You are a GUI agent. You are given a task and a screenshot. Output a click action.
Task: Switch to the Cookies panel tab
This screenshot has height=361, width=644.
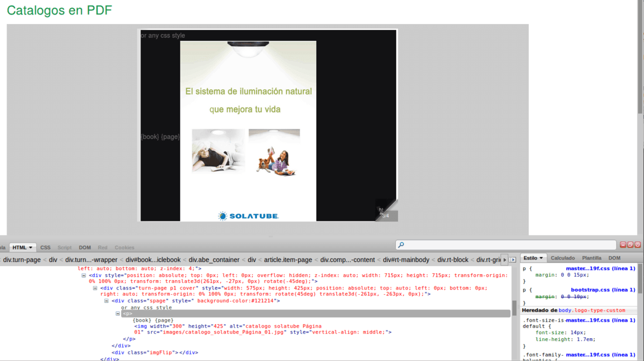[x=125, y=247]
